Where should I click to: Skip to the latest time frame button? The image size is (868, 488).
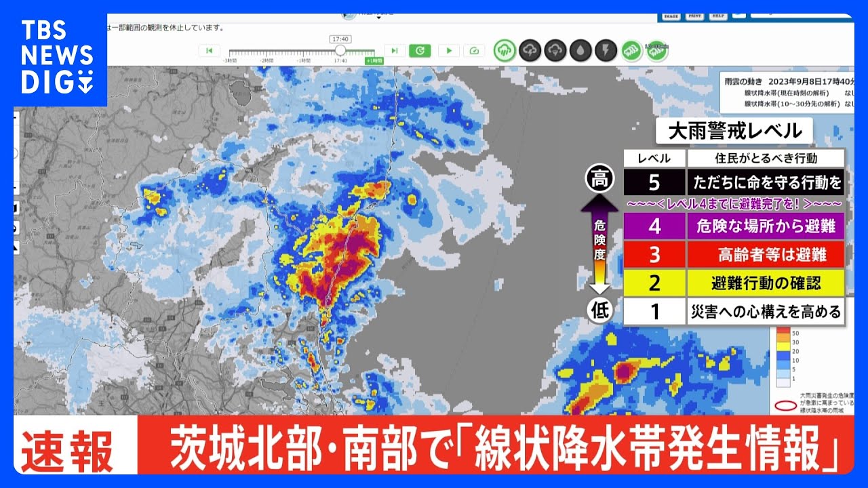coord(394,50)
